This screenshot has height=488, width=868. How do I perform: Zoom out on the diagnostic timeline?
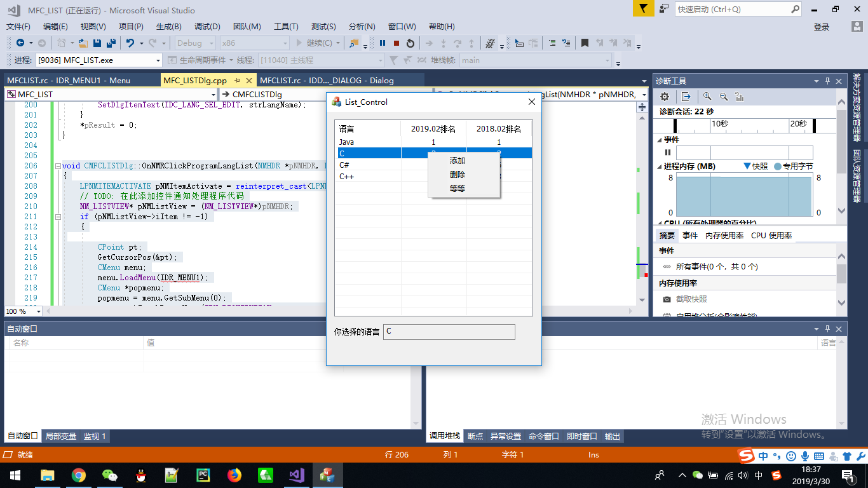coord(724,97)
